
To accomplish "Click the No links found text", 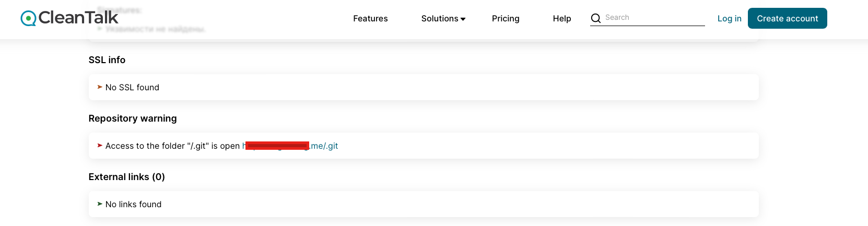I will [x=133, y=204].
